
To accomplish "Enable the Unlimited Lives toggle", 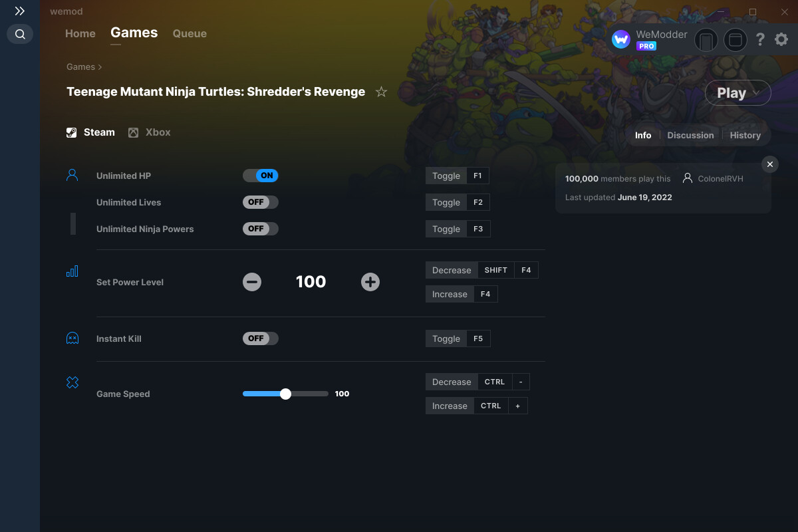I will pos(261,202).
